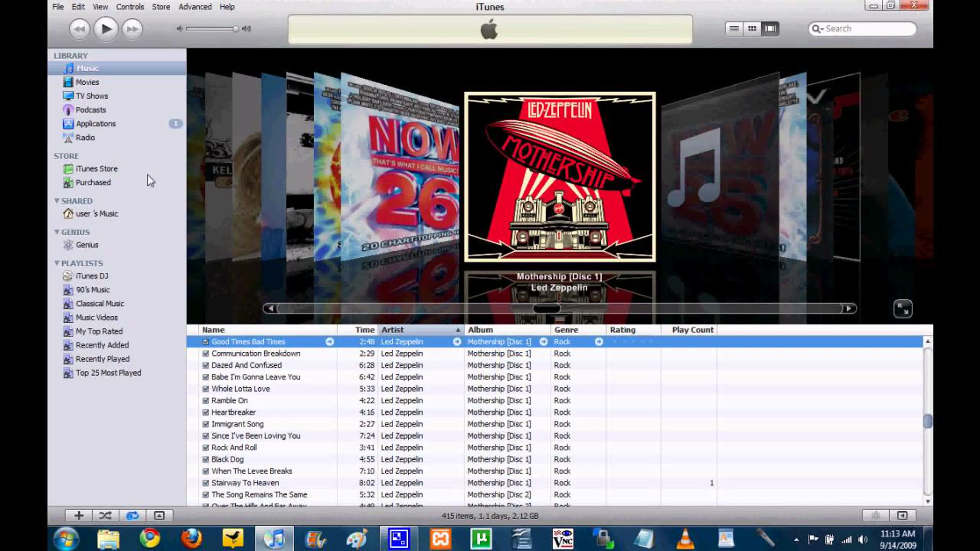Reverse sort on the Artist column header

(x=421, y=330)
